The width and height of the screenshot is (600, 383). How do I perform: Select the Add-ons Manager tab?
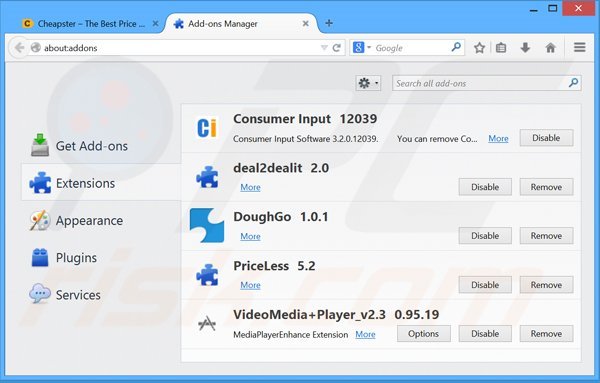241,24
